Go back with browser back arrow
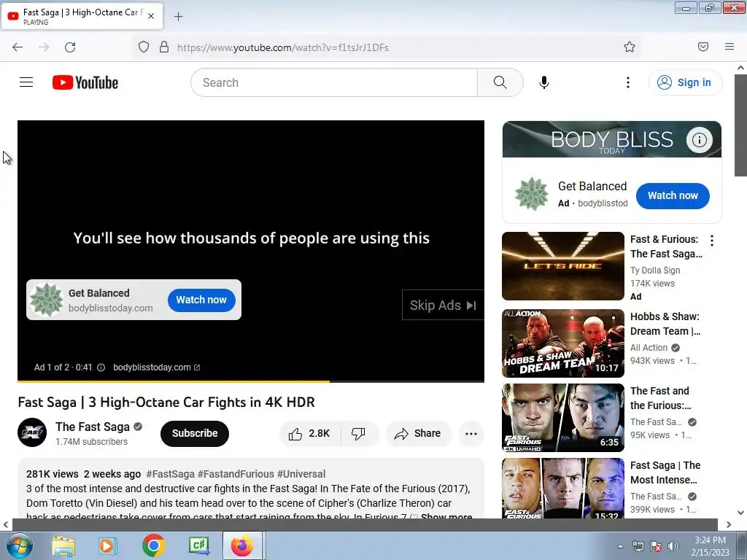Viewport: 747px width, 560px height. [18, 47]
